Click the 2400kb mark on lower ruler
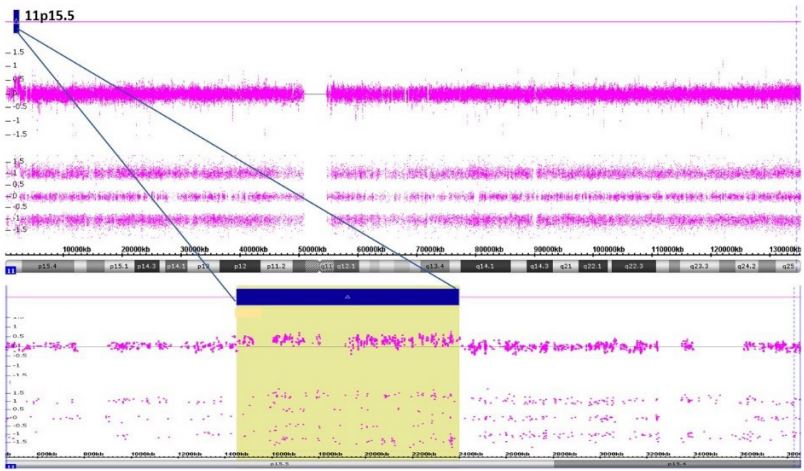 (x=468, y=455)
